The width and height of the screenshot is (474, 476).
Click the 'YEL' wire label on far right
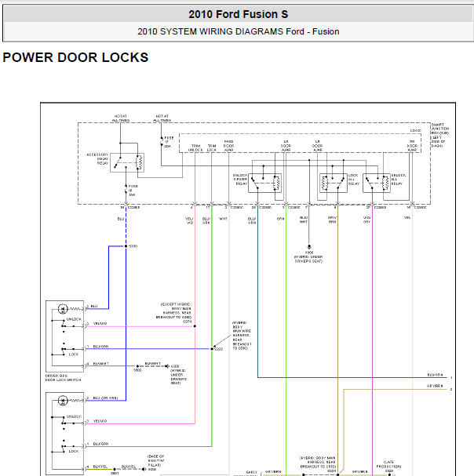click(407, 218)
